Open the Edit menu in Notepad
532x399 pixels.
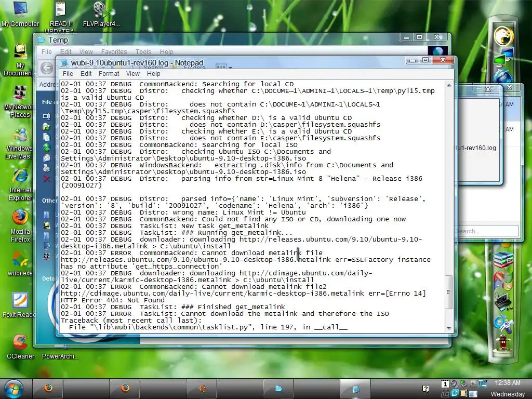click(x=86, y=74)
